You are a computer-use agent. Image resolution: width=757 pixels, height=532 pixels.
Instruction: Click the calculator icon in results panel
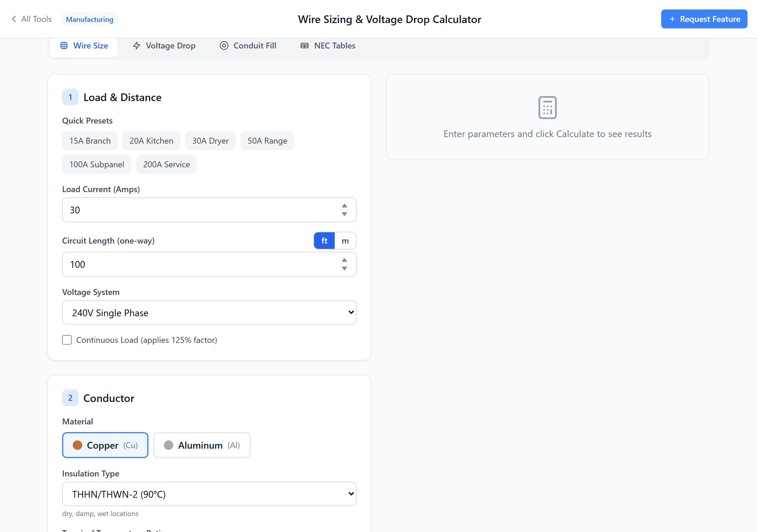[x=547, y=108]
